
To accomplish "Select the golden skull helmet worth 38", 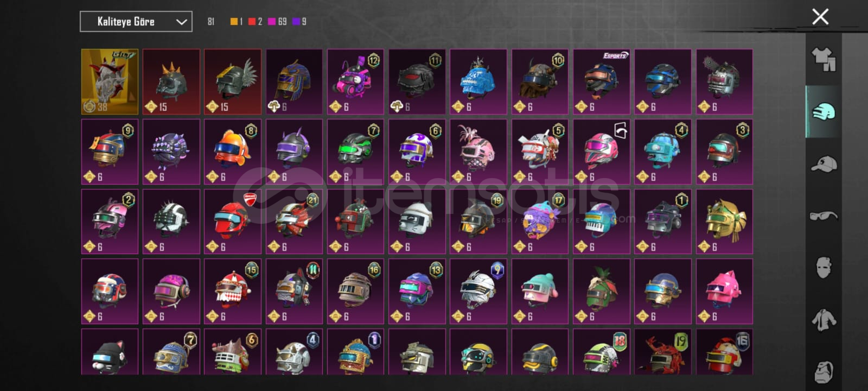I will tap(110, 82).
